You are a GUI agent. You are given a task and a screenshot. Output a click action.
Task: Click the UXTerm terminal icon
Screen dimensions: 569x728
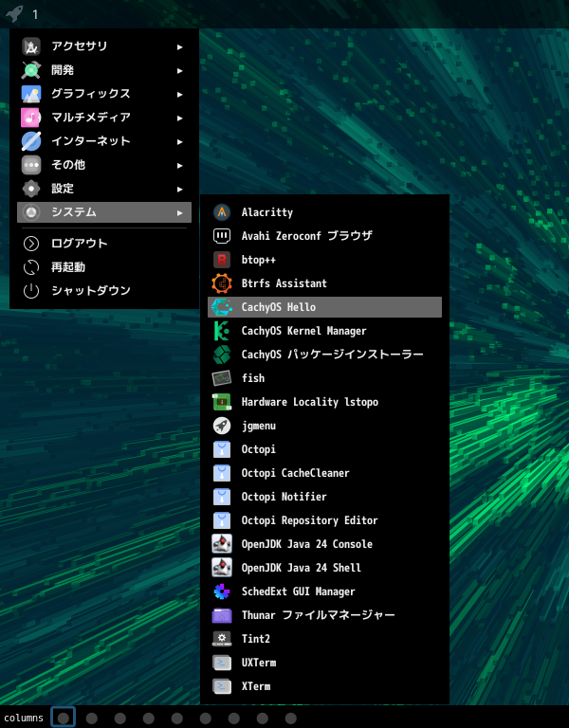[222, 663]
